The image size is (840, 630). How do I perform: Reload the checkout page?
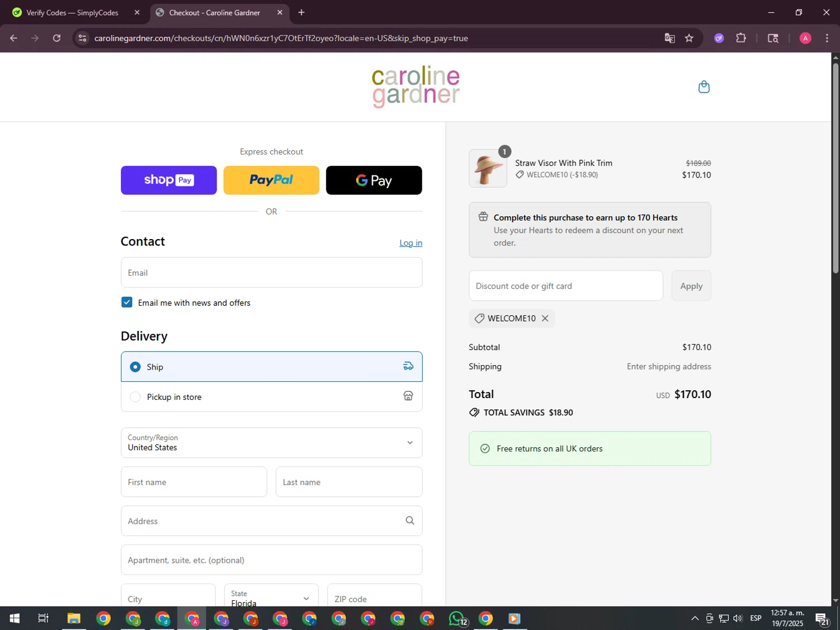tap(57, 38)
